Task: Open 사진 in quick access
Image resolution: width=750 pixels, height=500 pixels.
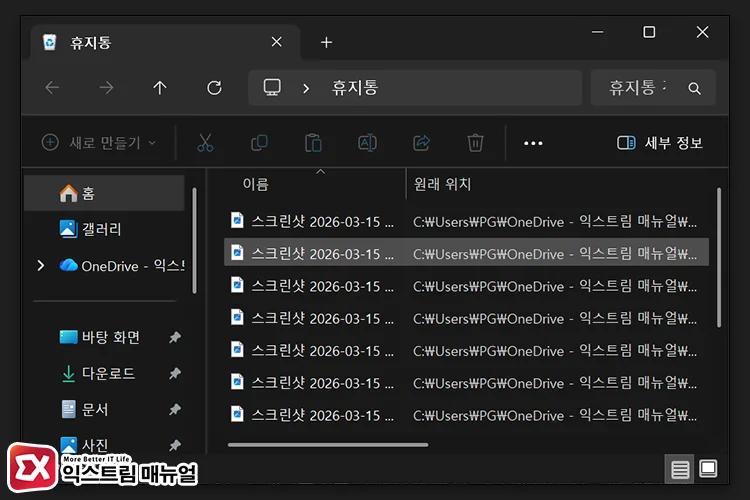Action: point(84,445)
